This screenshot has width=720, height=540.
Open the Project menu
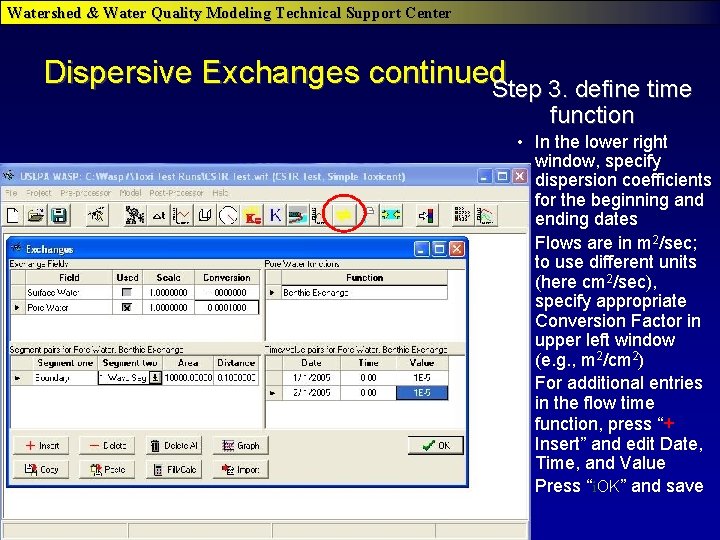coord(39,193)
